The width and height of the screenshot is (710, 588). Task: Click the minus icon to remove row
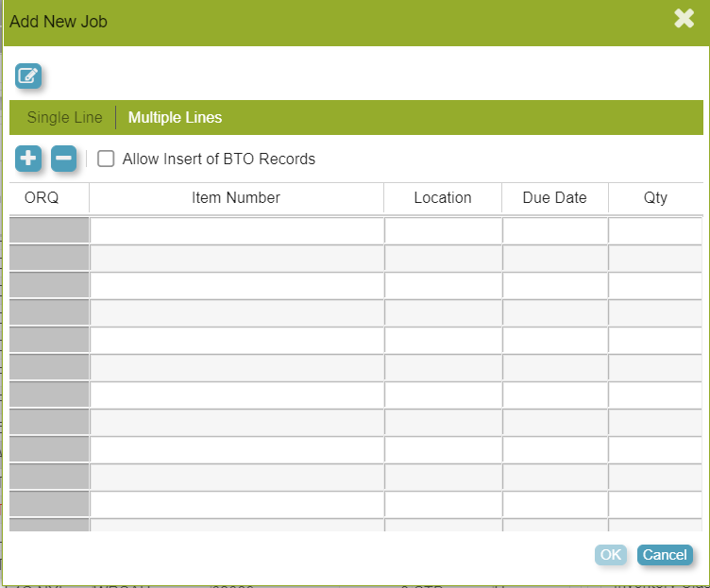pyautogui.click(x=63, y=159)
